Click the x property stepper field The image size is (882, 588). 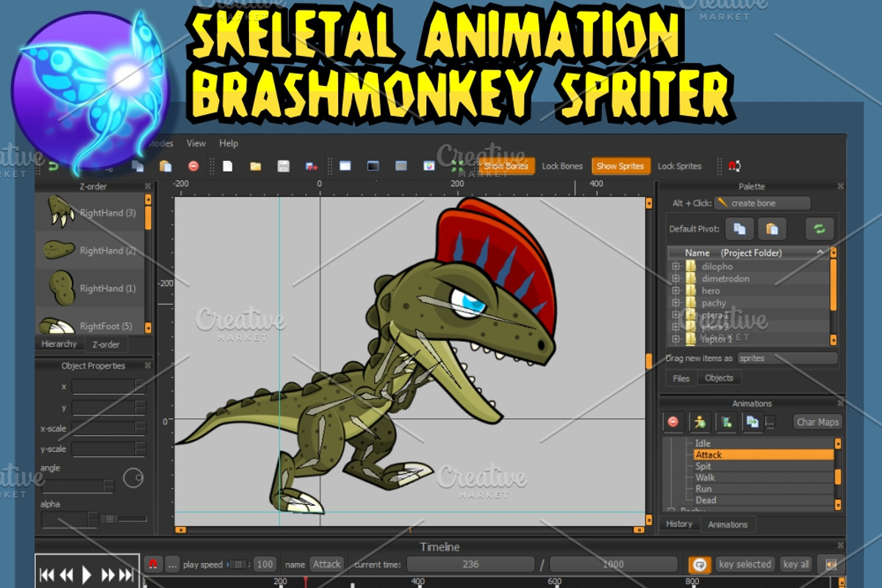[109, 387]
